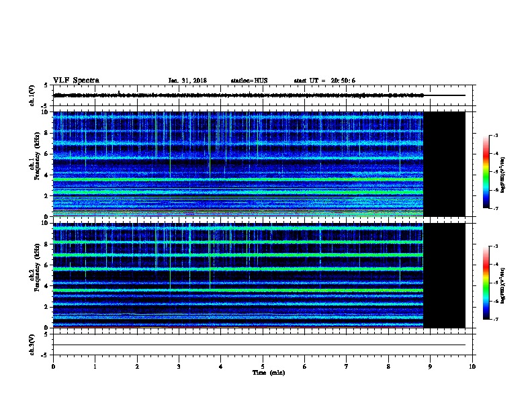Click the "Time (min)" x-axis label

click(x=269, y=373)
